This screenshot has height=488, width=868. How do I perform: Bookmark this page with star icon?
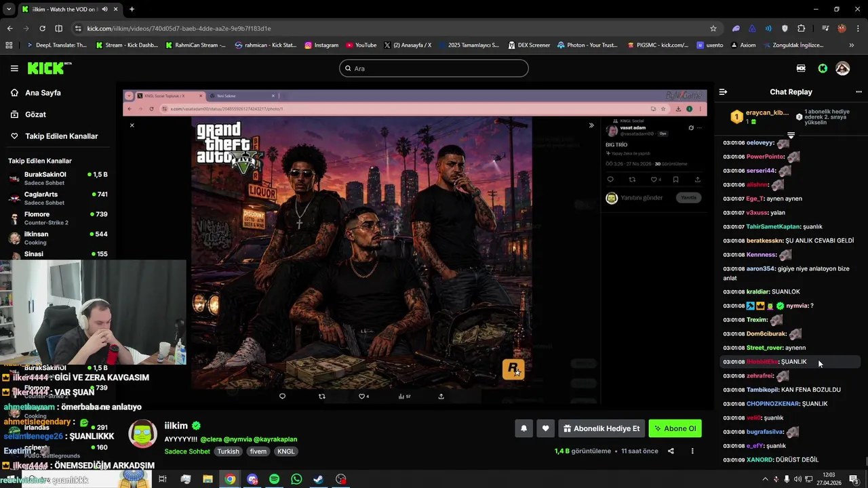tap(713, 28)
